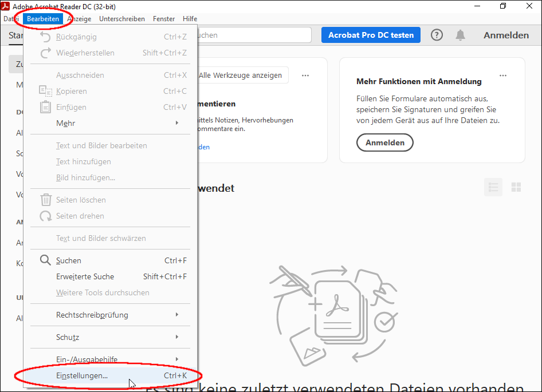Select Weitere Tools durchsuchen entry
This screenshot has width=542, height=392.
point(111,292)
